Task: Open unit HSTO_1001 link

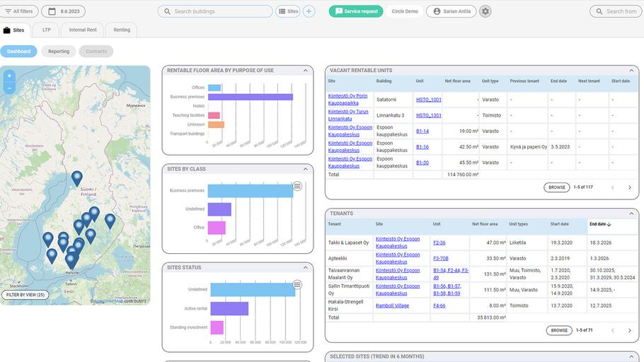Action: coord(428,99)
